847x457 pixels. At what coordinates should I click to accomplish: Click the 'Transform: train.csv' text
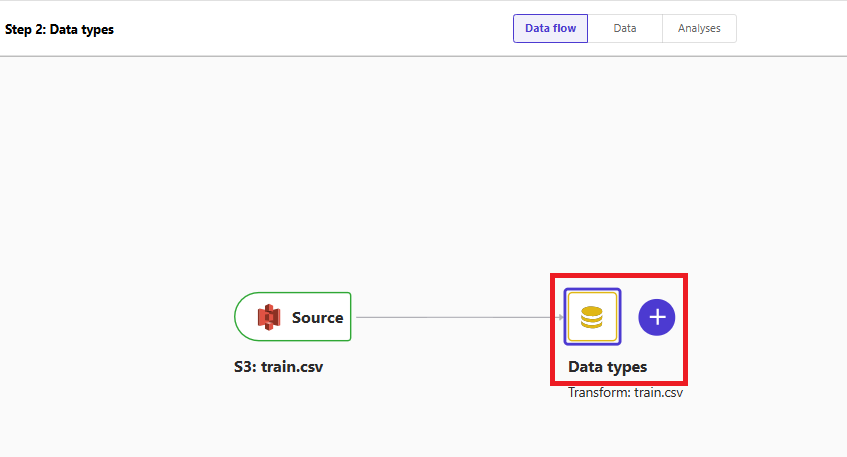point(625,393)
